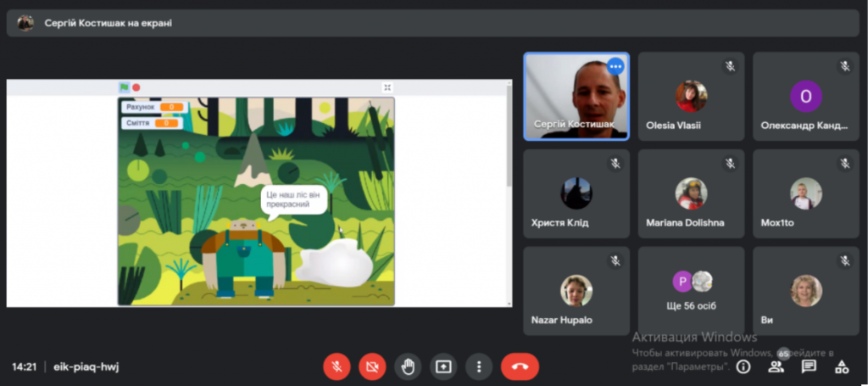This screenshot has width=868, height=386.
Task: Open the activities shapes icon
Action: [842, 366]
